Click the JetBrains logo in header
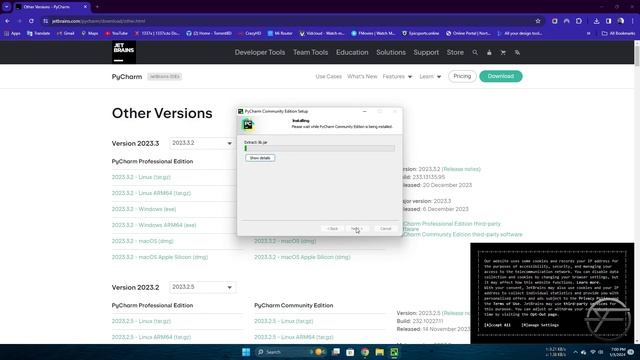 click(x=124, y=52)
